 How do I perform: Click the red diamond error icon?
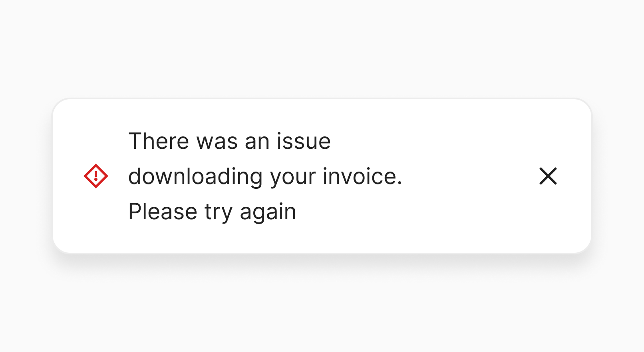pos(96,176)
